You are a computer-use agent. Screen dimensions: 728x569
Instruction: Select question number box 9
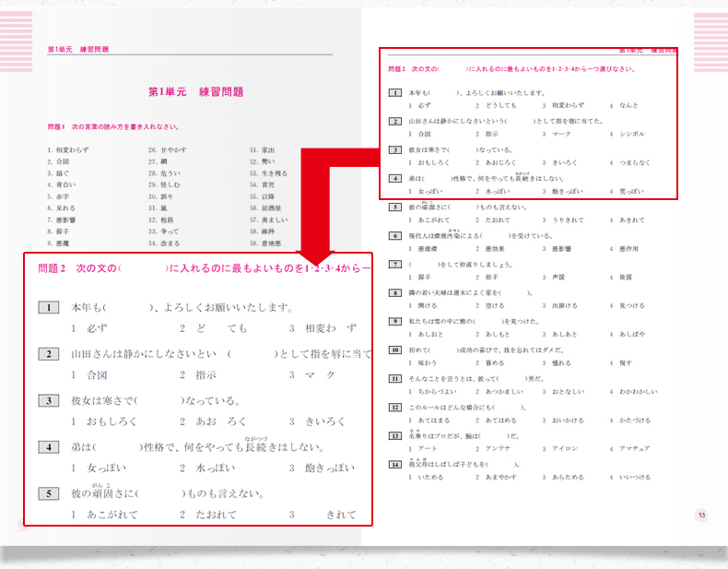tap(394, 321)
